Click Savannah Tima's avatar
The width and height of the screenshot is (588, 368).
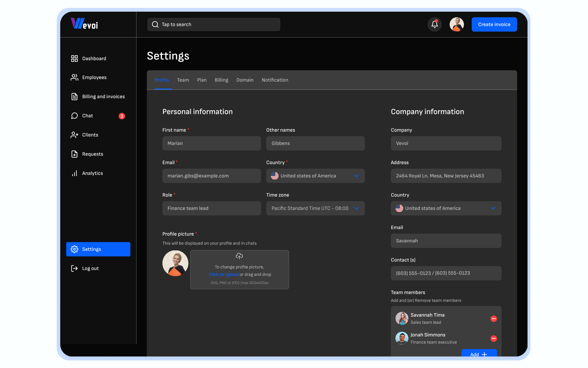(402, 318)
